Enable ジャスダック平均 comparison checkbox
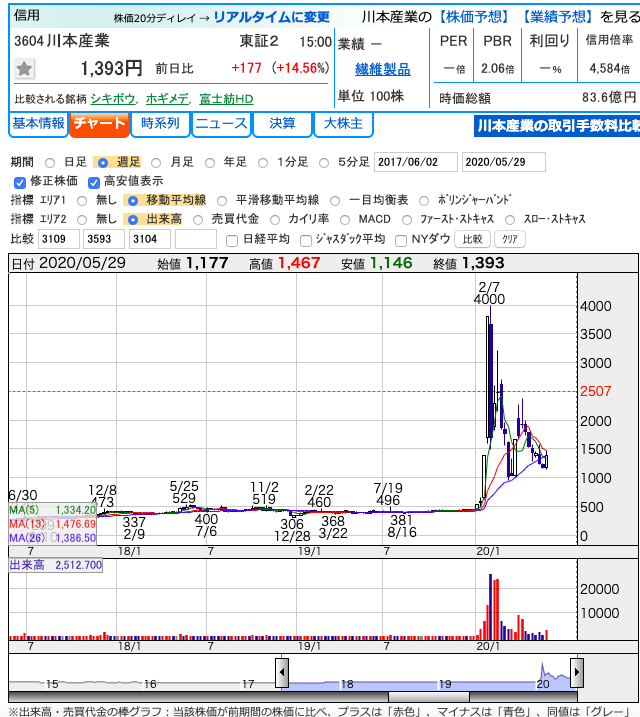 click(x=306, y=241)
